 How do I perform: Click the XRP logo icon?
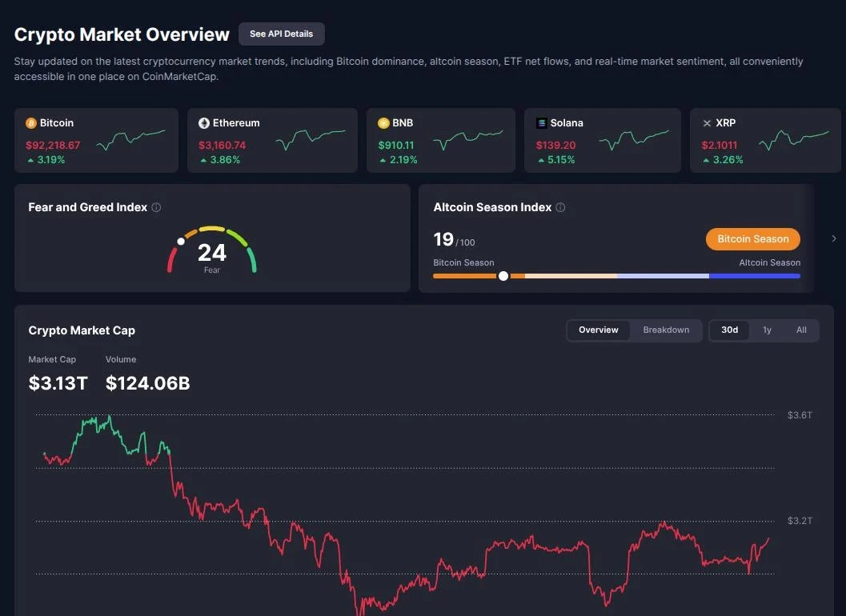707,123
